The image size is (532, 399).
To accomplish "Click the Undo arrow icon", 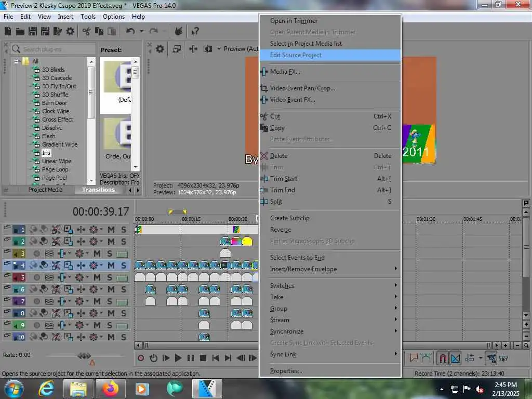I will 130,31.
